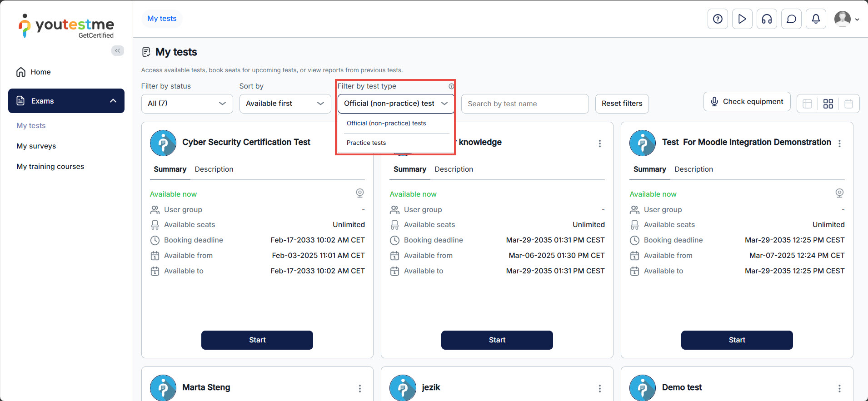Open the user profile avatar menu
The width and height of the screenshot is (868, 401).
tap(846, 19)
